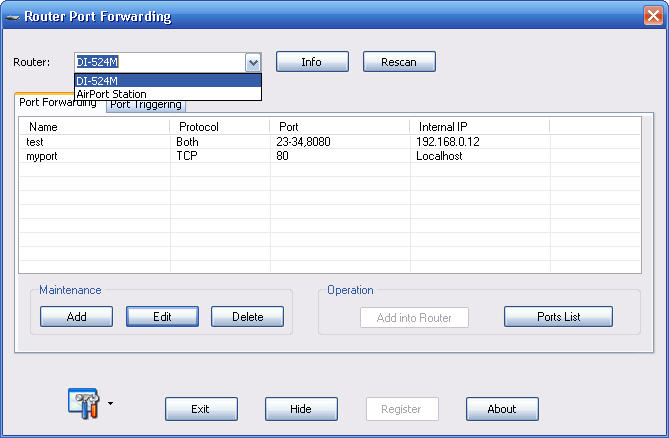Hit the Delete button
The image size is (669, 438).
pos(247,317)
